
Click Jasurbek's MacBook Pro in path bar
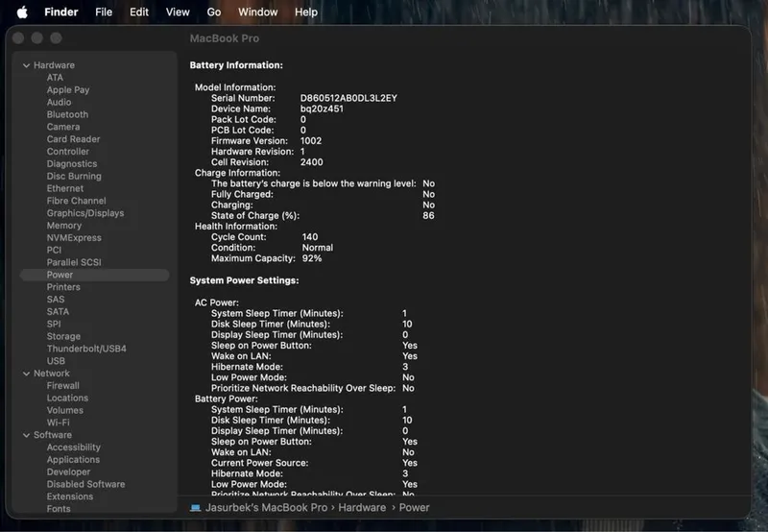click(x=267, y=507)
